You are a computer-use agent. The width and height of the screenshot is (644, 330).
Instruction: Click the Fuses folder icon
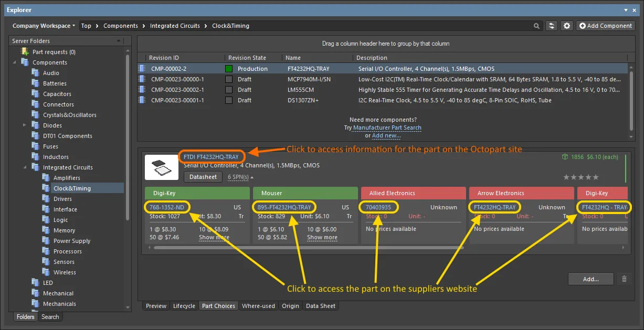35,146
